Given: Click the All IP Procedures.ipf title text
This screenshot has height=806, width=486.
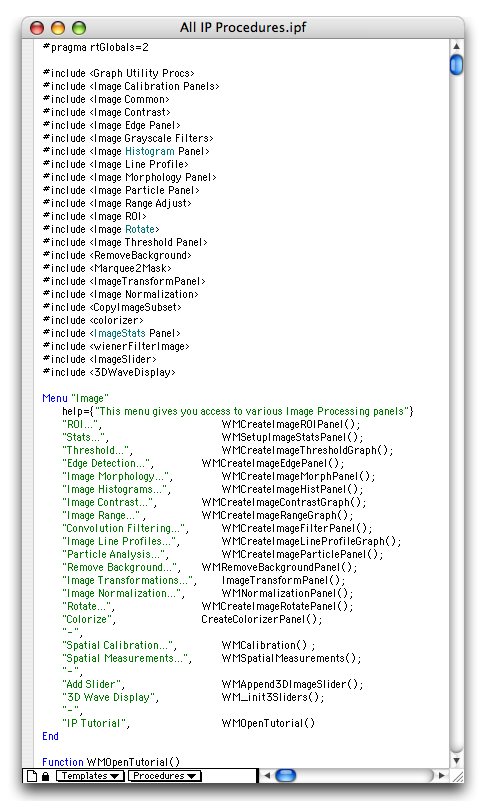Looking at the screenshot, I should tap(243, 27).
